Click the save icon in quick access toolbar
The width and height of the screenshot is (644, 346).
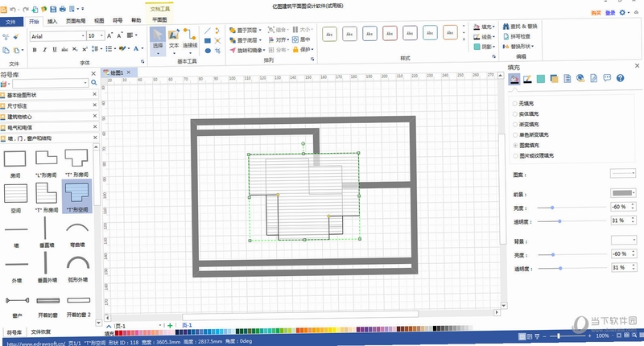(x=53, y=9)
